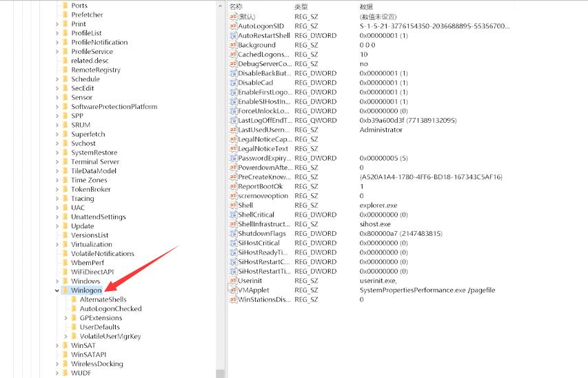This screenshot has height=378, width=588.
Task: Click the ReportBootOk string icon
Action: click(233, 186)
